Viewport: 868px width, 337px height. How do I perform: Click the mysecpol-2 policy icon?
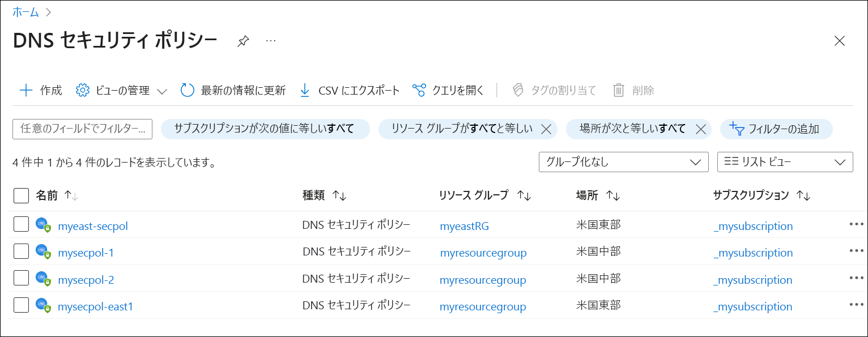pos(44,279)
